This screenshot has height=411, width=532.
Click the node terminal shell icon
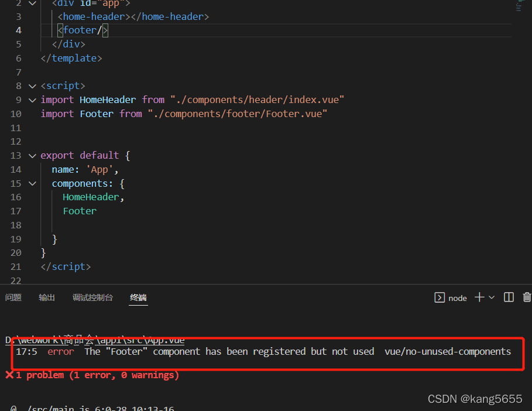pyautogui.click(x=440, y=297)
